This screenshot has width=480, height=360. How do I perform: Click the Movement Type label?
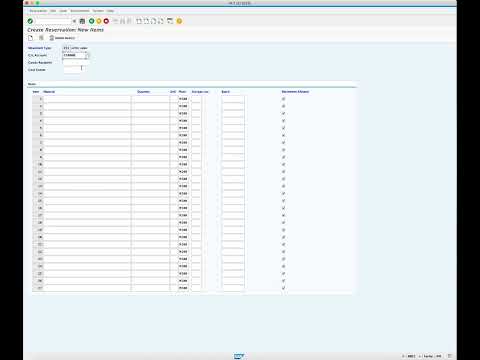click(40, 48)
